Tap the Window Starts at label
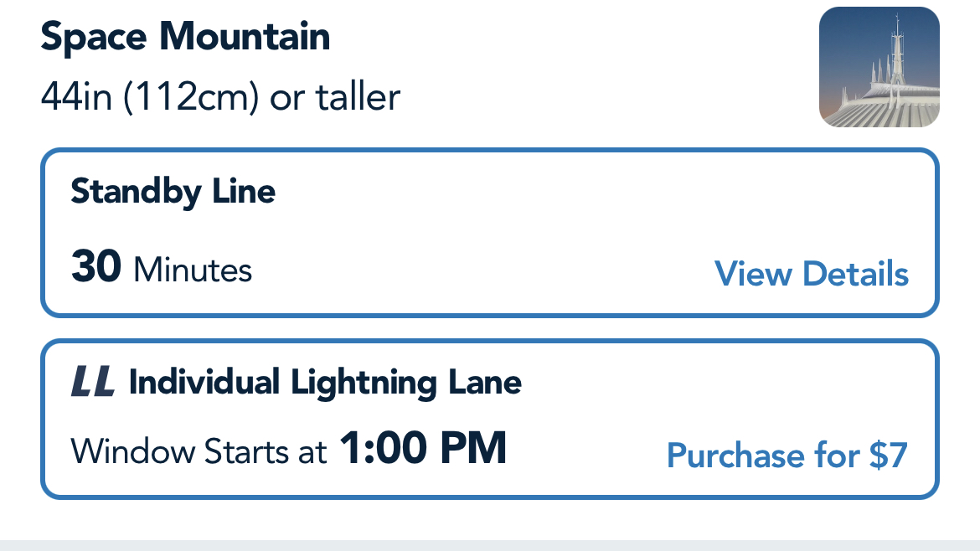This screenshot has width=980, height=551. 199,452
